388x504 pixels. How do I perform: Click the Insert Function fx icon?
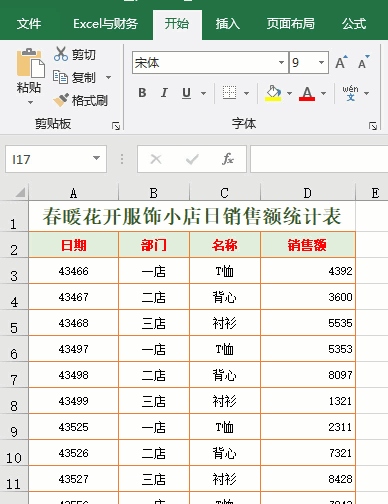click(228, 159)
